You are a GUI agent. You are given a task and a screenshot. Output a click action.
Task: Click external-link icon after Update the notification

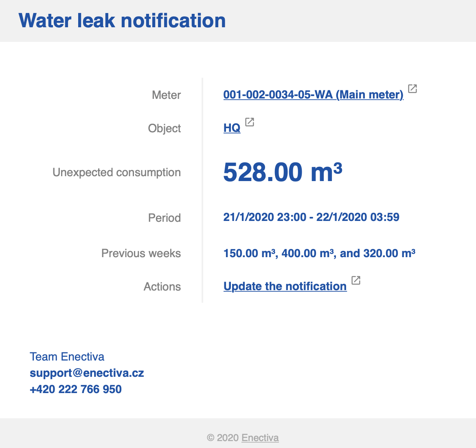[356, 280]
